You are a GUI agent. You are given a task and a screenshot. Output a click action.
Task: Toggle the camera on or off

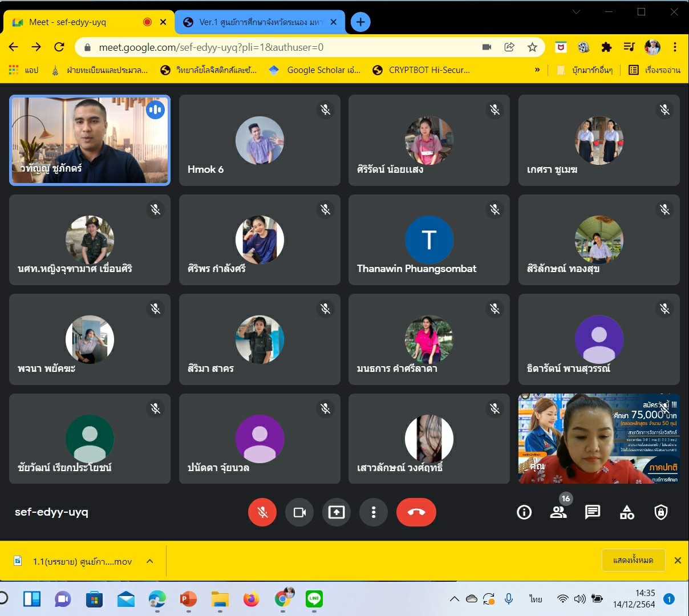(x=299, y=512)
